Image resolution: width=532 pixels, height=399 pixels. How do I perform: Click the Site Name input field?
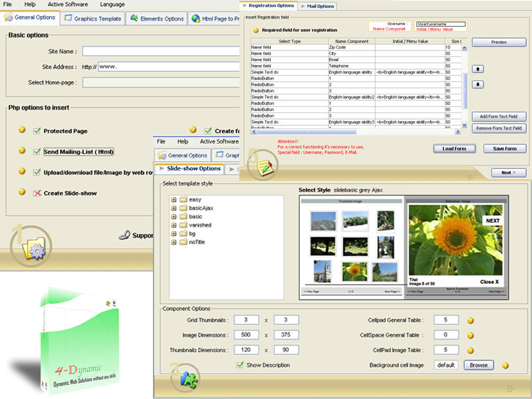pyautogui.click(x=161, y=51)
